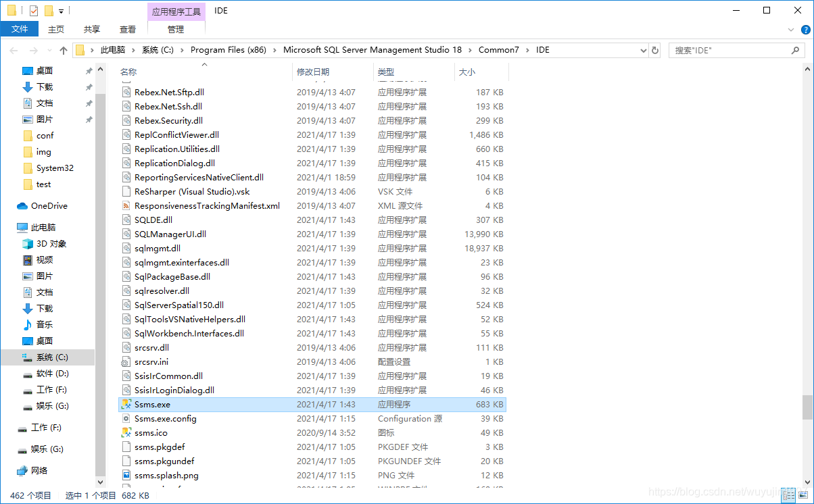This screenshot has height=504, width=814.
Task: Click the search magnifier icon
Action: (x=796, y=50)
